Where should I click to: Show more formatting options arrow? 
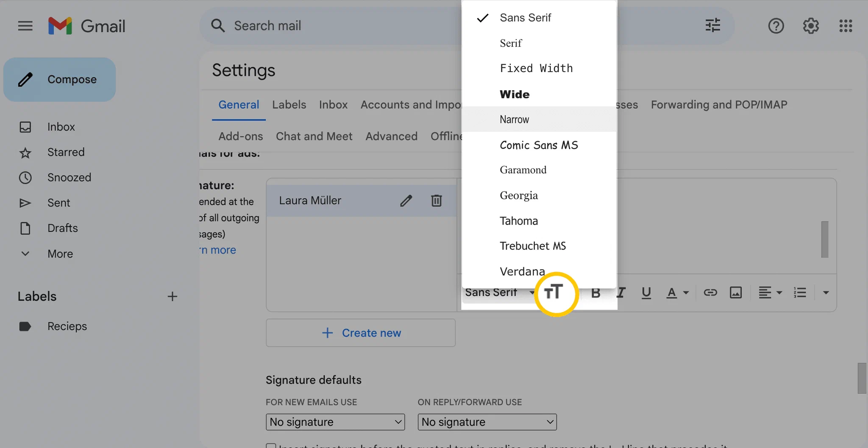pos(826,292)
